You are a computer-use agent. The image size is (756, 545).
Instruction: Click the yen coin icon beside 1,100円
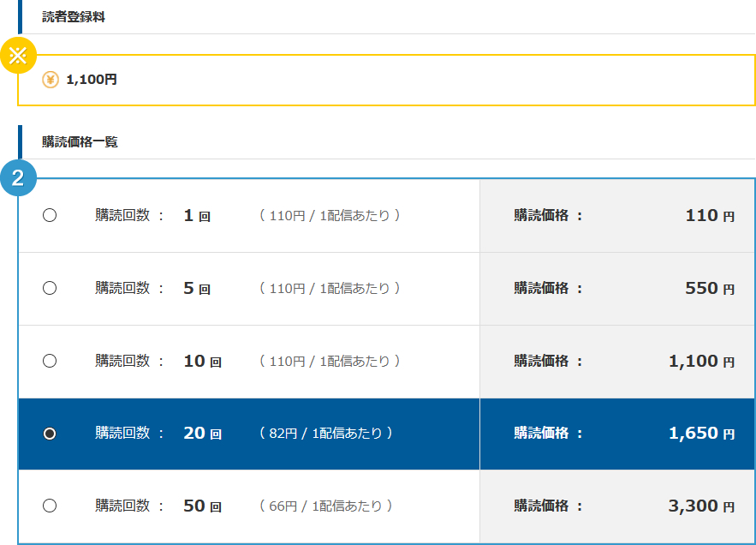click(51, 80)
